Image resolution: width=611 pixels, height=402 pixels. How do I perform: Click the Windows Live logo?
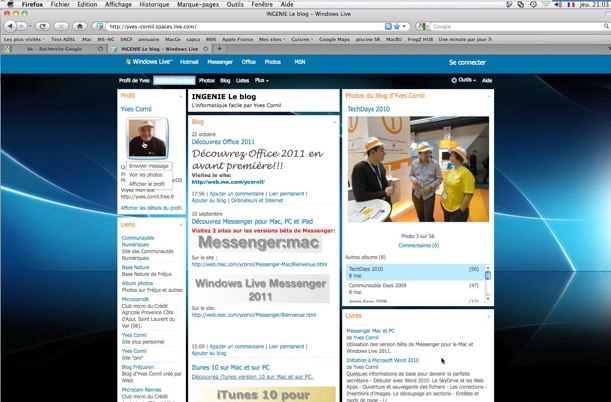(148, 62)
